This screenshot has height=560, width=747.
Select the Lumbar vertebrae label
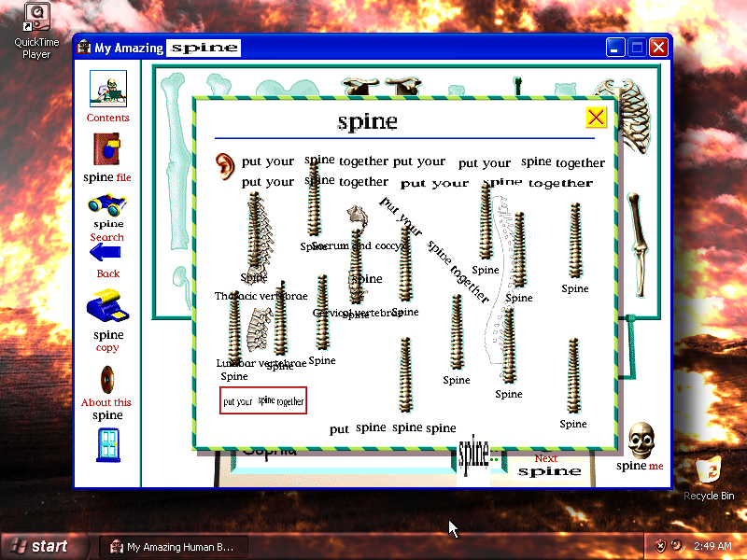[x=261, y=363]
